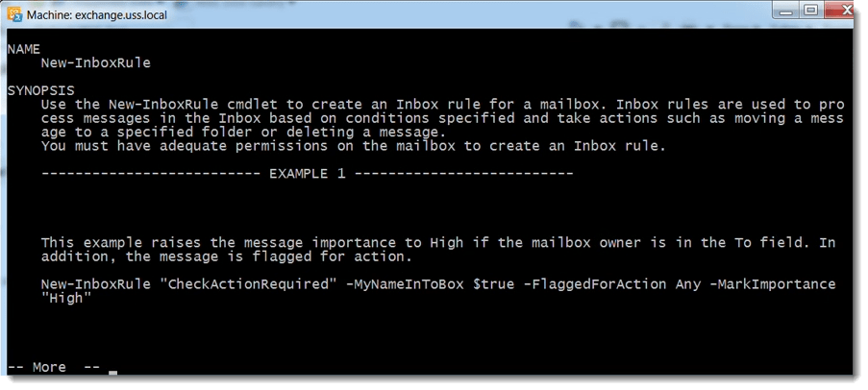This screenshot has width=868, height=390.
Task: Click the NAME heading in the console
Action: point(24,49)
